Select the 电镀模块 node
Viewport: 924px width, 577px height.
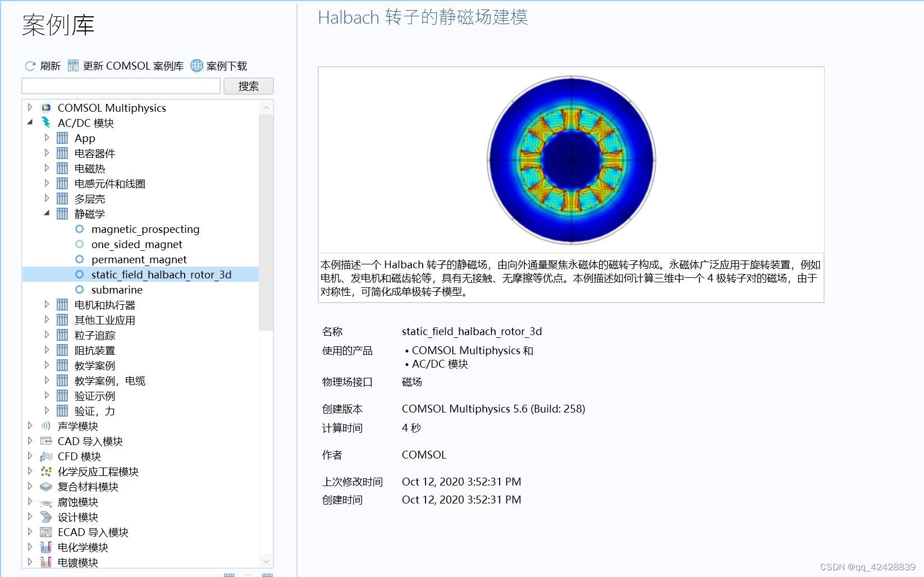[78, 562]
